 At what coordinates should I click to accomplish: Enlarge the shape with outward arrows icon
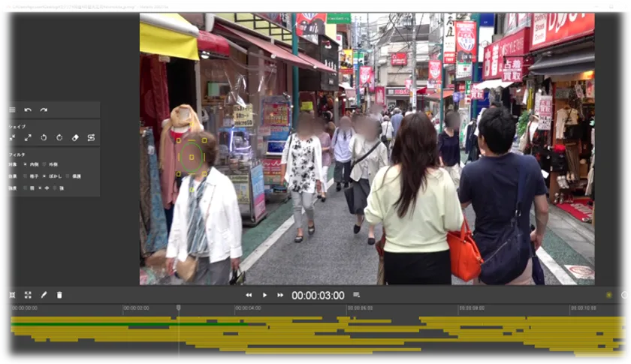point(28,138)
